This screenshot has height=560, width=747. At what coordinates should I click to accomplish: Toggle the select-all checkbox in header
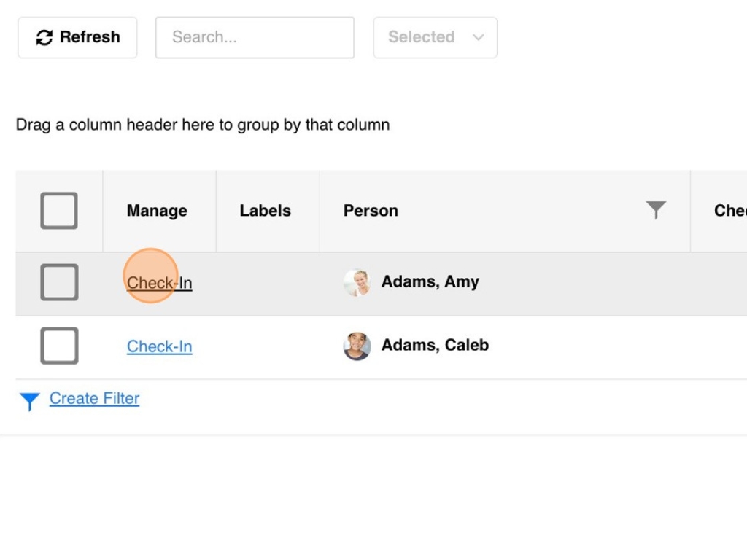[x=59, y=211]
